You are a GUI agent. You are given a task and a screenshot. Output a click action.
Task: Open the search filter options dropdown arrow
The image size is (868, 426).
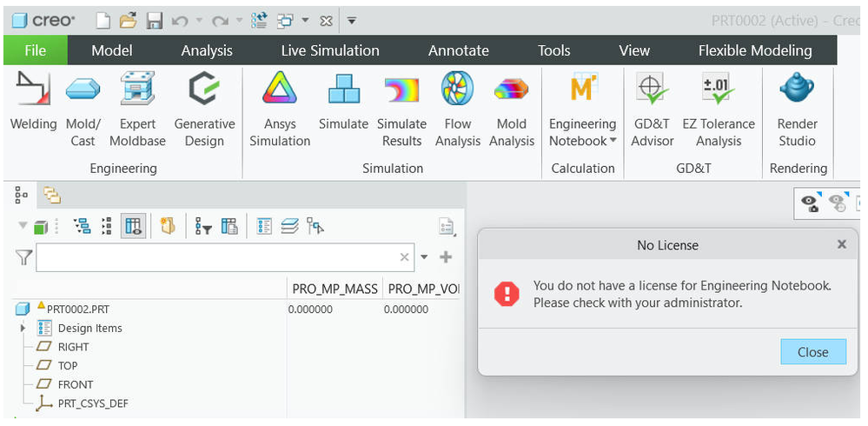pyautogui.click(x=424, y=257)
